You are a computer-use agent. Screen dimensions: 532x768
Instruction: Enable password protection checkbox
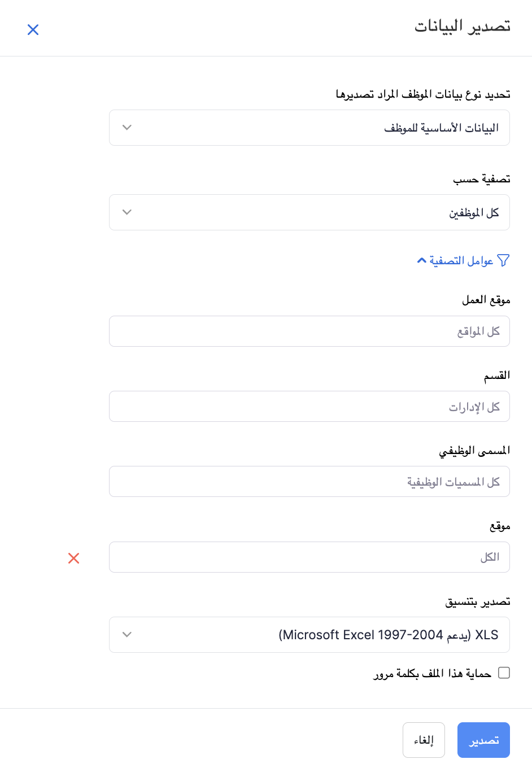[x=504, y=673]
